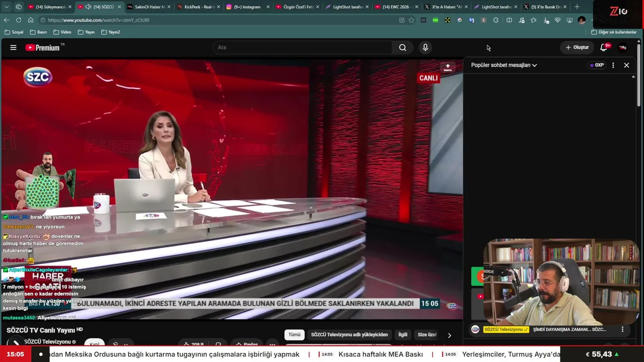644x362 pixels.
Task: Close the KickPeek browser tab
Action: pyautogui.click(x=218, y=7)
